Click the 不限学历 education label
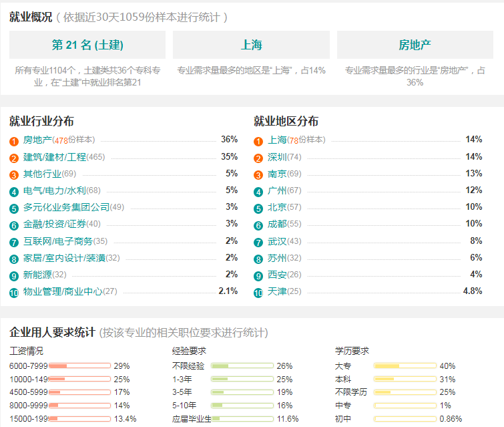Viewport: 504px width, 427px height. tap(351, 392)
